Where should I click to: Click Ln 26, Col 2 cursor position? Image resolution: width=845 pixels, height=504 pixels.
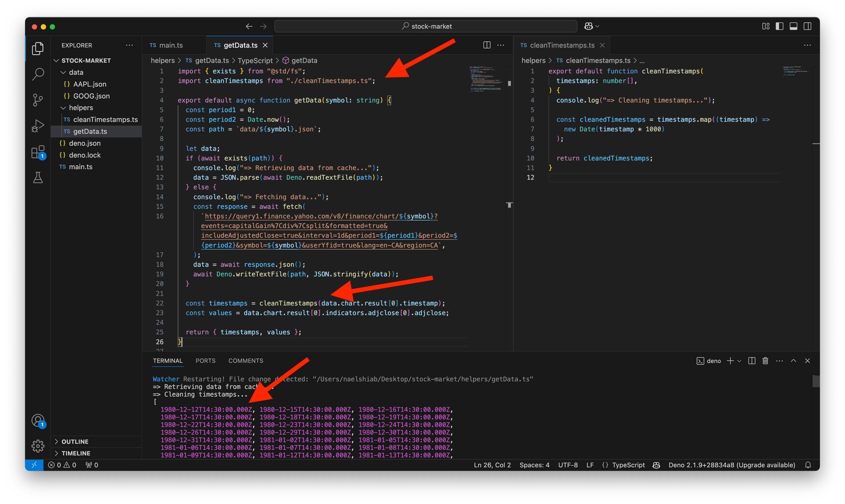(492, 465)
